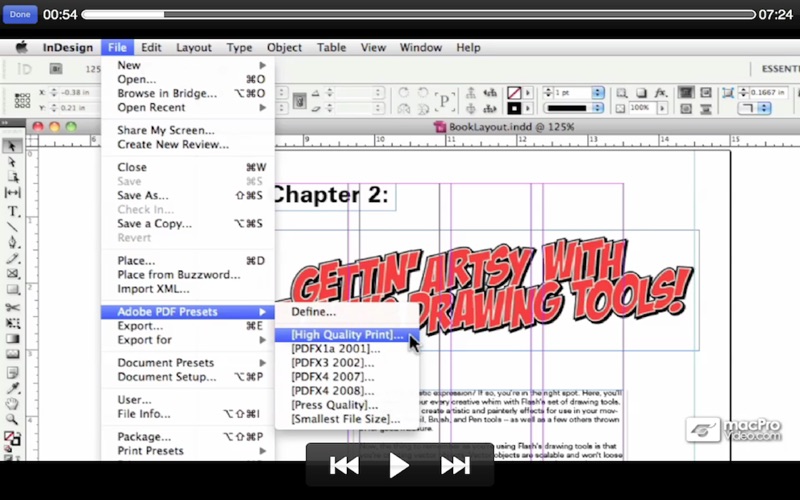Image resolution: width=800 pixels, height=500 pixels.
Task: Click fill/stroke swap box in toolbox
Action: click(x=12, y=438)
